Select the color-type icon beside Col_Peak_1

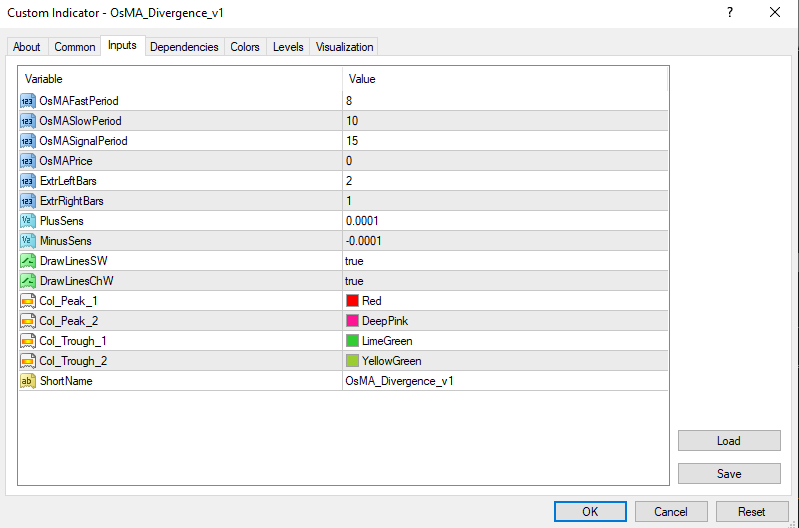pos(28,301)
